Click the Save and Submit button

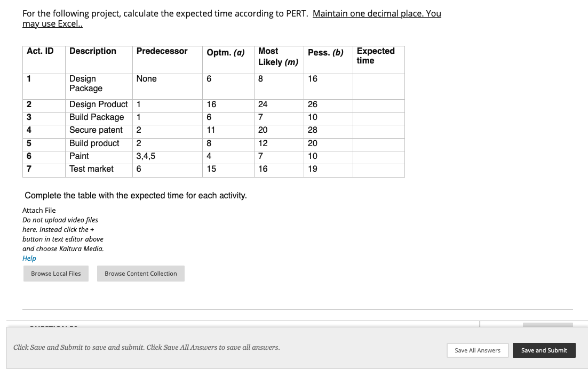544,350
